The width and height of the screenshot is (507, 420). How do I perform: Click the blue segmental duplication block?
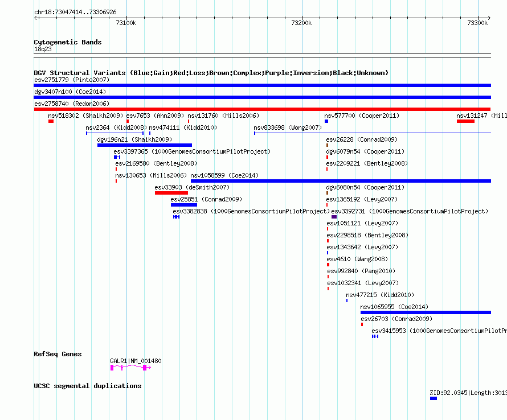coord(434,399)
